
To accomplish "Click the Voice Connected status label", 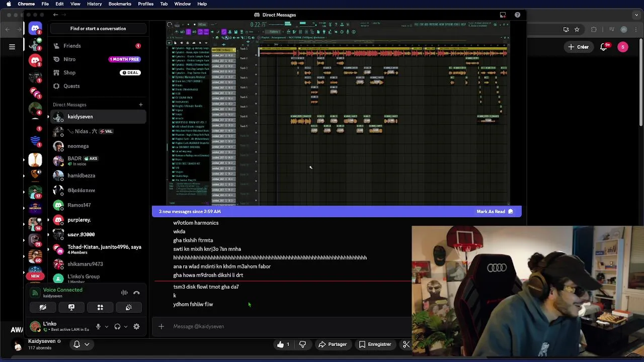I will (x=62, y=290).
